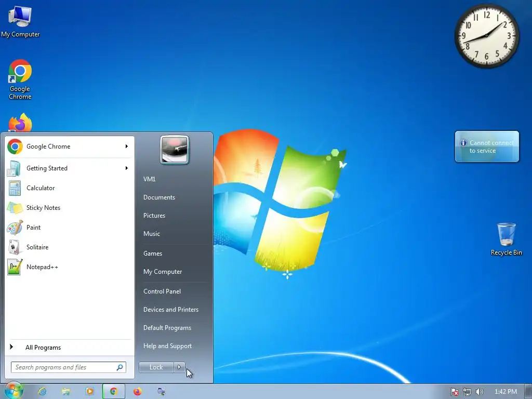Click the analog clock gadget
The height and width of the screenshot is (399, 532).
click(x=486, y=35)
